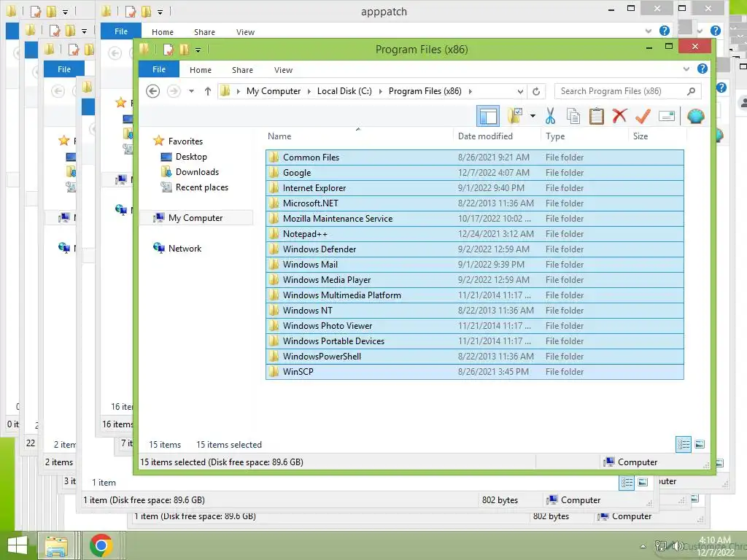This screenshot has height=560, width=747.
Task: Switch to large icons view in status bar
Action: click(x=700, y=444)
